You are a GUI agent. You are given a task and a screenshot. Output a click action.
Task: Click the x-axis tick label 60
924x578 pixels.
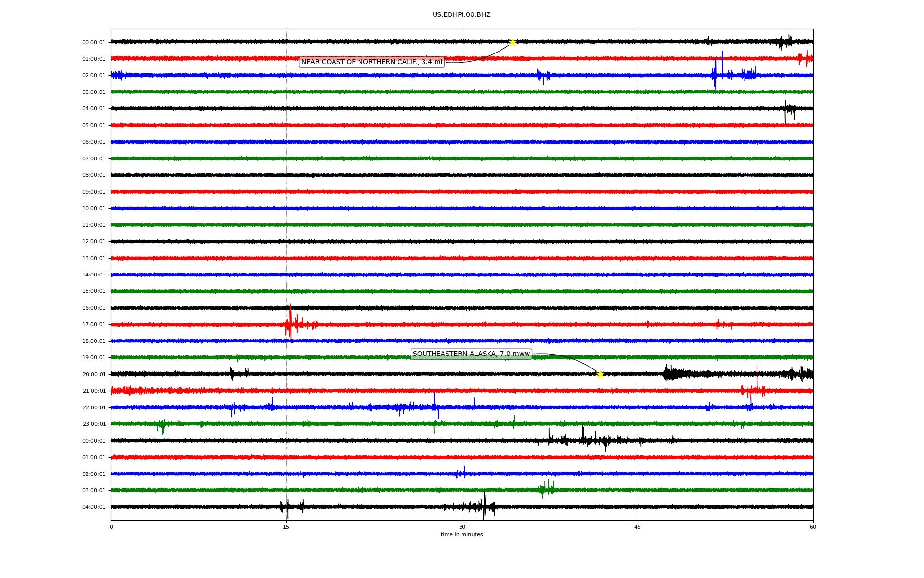pyautogui.click(x=813, y=527)
